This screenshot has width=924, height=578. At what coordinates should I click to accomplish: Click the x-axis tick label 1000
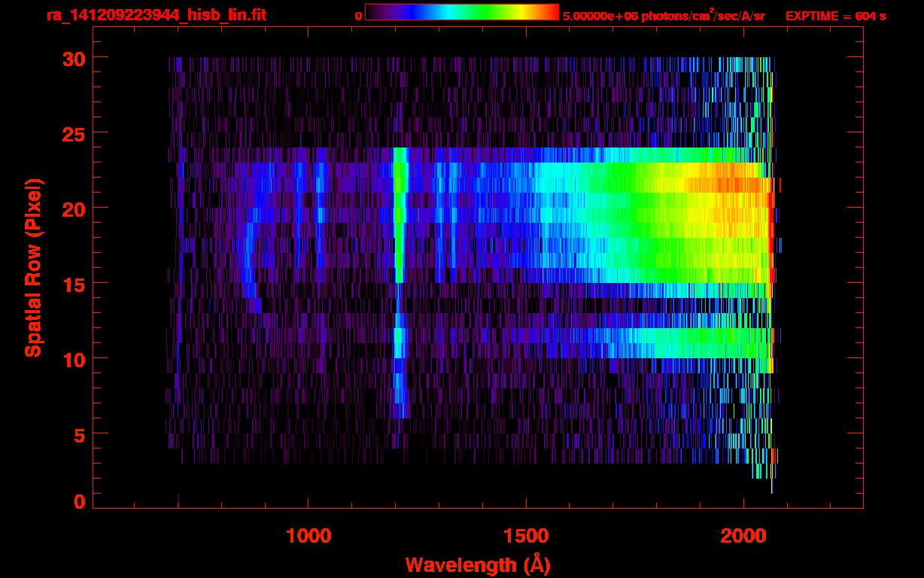coord(309,535)
